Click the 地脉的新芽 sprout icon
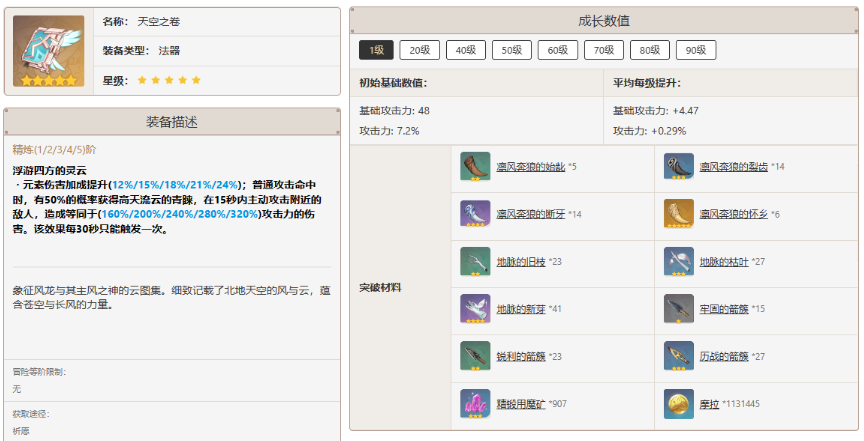This screenshot has width=864, height=441. point(475,309)
